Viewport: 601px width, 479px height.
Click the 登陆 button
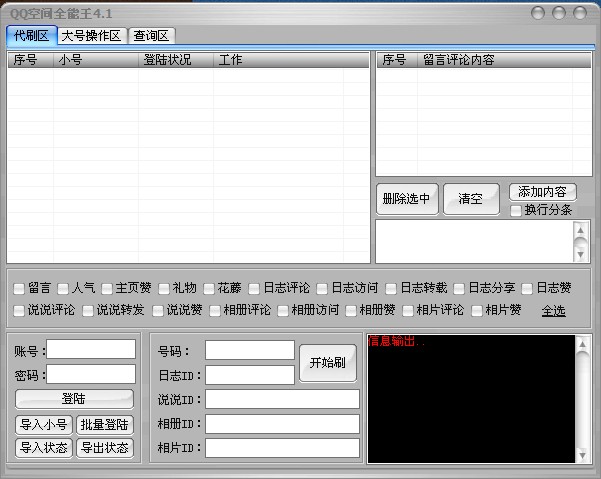[x=74, y=399]
